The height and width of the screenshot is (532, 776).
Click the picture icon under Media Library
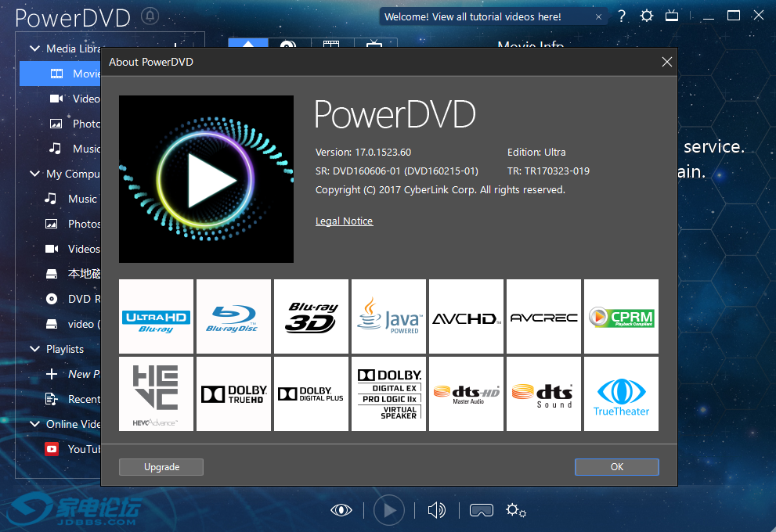point(56,124)
